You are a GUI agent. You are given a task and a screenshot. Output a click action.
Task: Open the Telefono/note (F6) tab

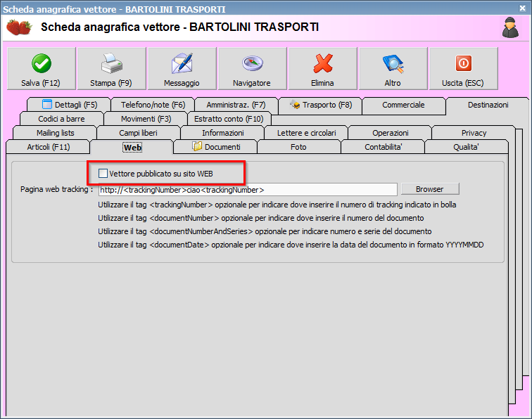click(153, 105)
